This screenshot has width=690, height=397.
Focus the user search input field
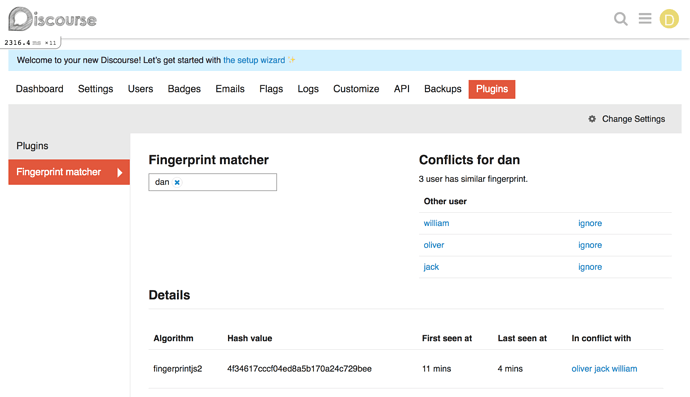[213, 182]
